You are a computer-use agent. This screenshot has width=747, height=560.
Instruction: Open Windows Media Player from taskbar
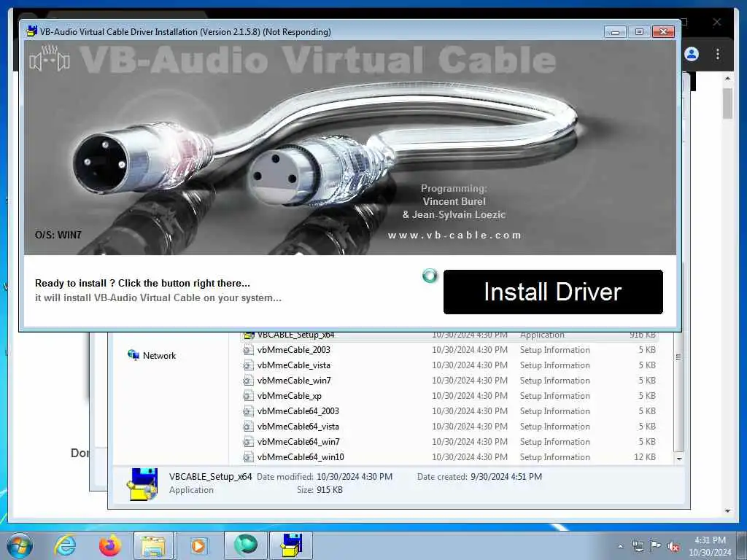[x=198, y=545]
